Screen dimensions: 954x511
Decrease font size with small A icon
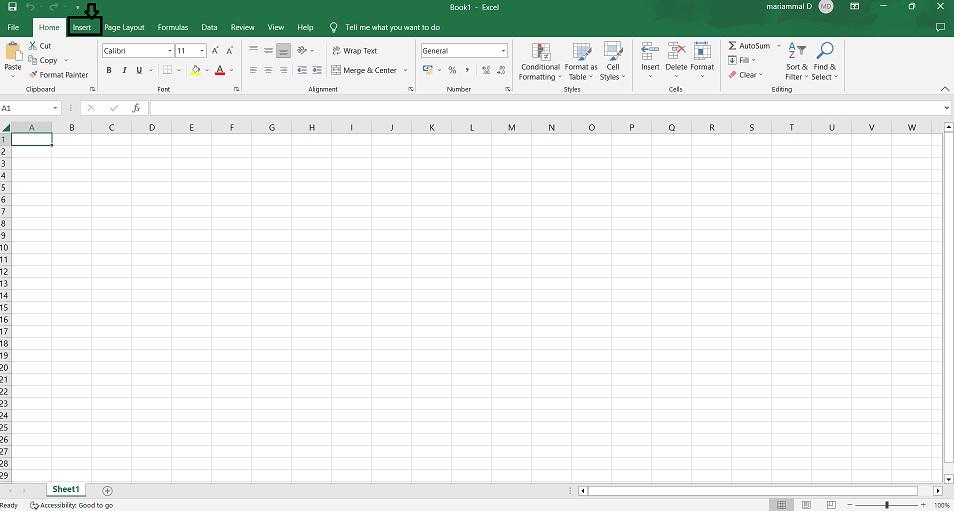229,51
